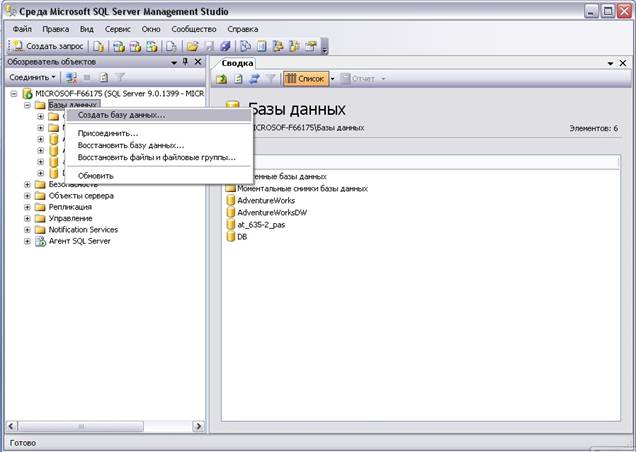The width and height of the screenshot is (636, 452).
Task: Open the Соединить dropdown
Action: pyautogui.click(x=32, y=77)
